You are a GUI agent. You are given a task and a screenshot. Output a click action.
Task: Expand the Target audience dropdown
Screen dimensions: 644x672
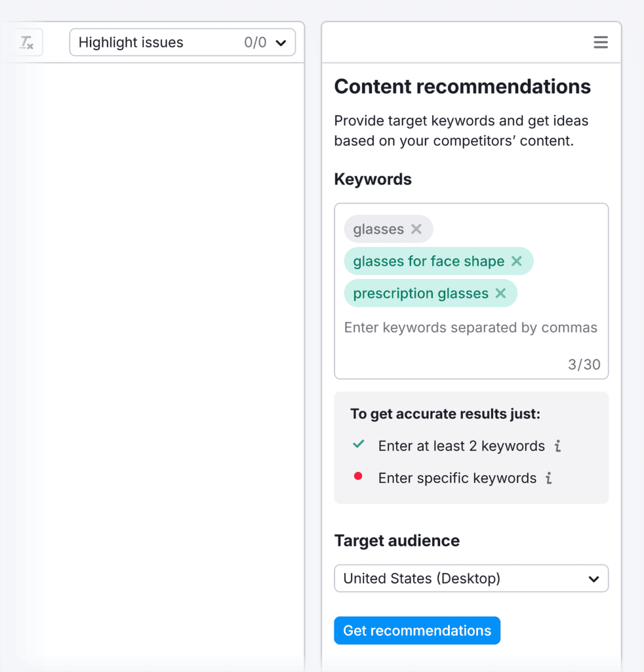point(471,579)
